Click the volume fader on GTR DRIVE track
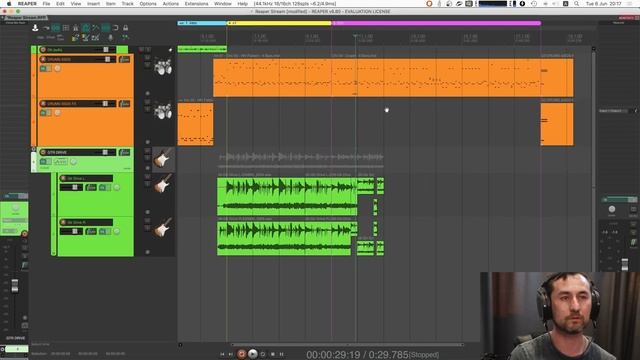640x360 pixels. (x=105, y=152)
